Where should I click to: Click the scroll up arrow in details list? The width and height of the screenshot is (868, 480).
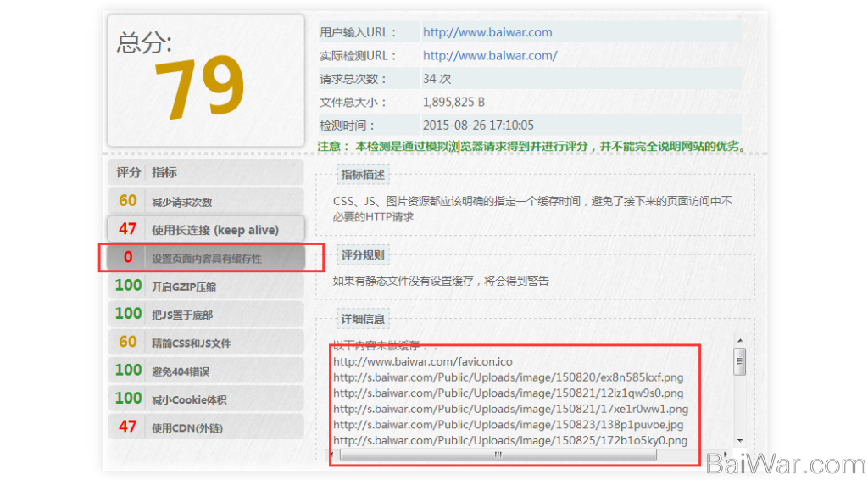tap(740, 340)
